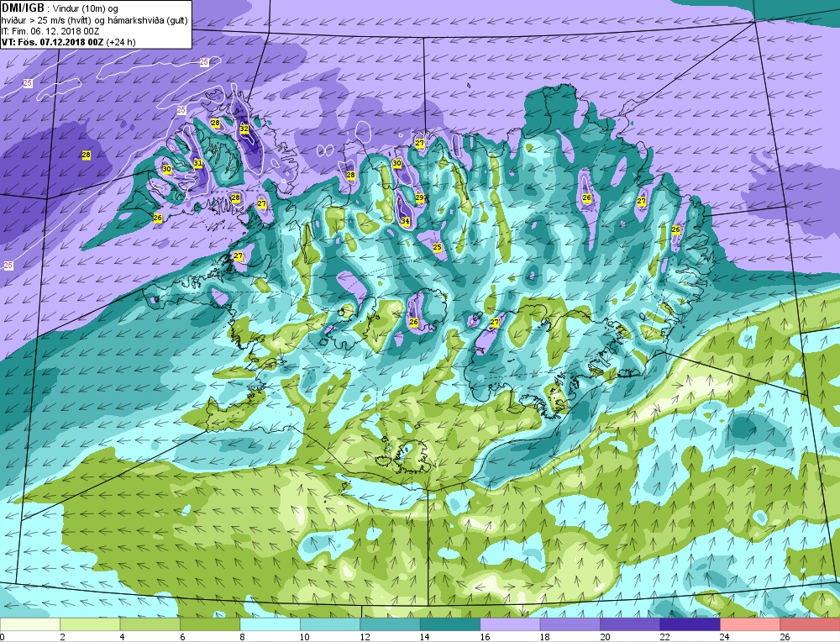840x642 pixels.
Task: Pick the blue-violet 20–22 m/s legend swatch
Action: tap(630, 624)
